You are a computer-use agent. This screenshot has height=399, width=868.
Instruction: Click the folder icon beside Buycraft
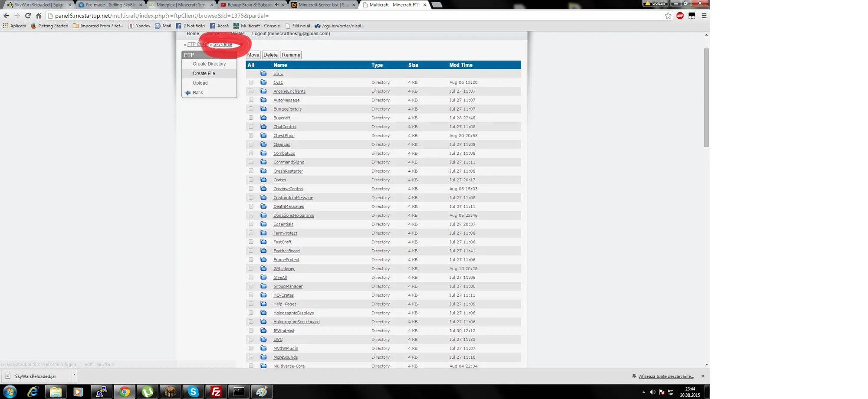pyautogui.click(x=263, y=118)
